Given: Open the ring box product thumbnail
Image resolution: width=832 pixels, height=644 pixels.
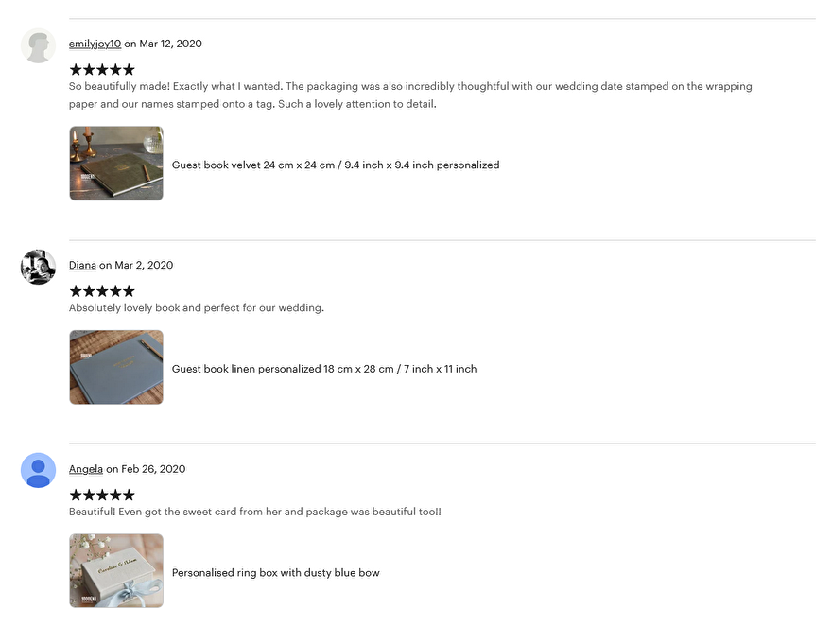Looking at the screenshot, I should pyautogui.click(x=116, y=571).
